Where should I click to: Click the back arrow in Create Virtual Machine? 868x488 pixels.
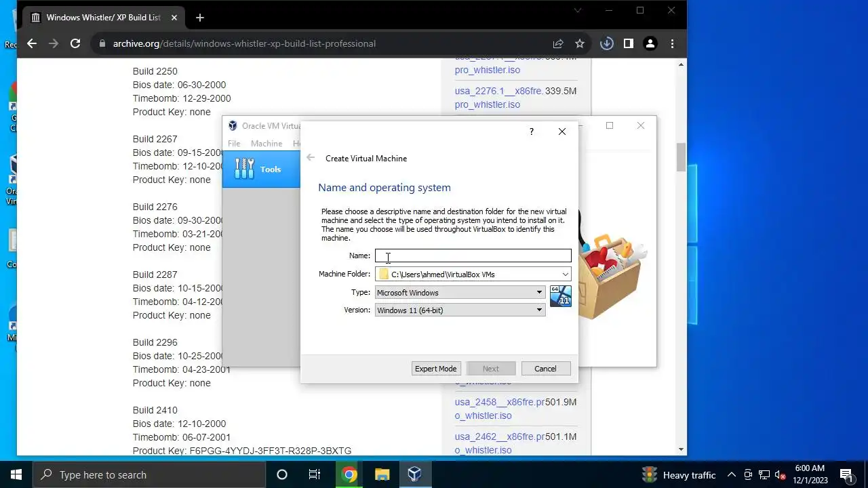click(311, 158)
